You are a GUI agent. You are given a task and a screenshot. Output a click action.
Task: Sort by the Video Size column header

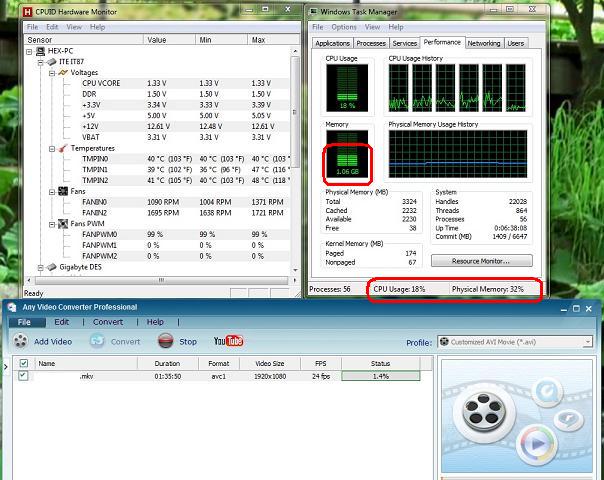[x=270, y=363]
